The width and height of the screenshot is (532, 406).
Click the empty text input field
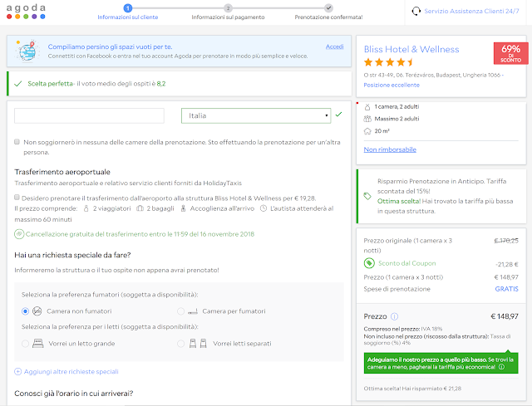[89, 116]
